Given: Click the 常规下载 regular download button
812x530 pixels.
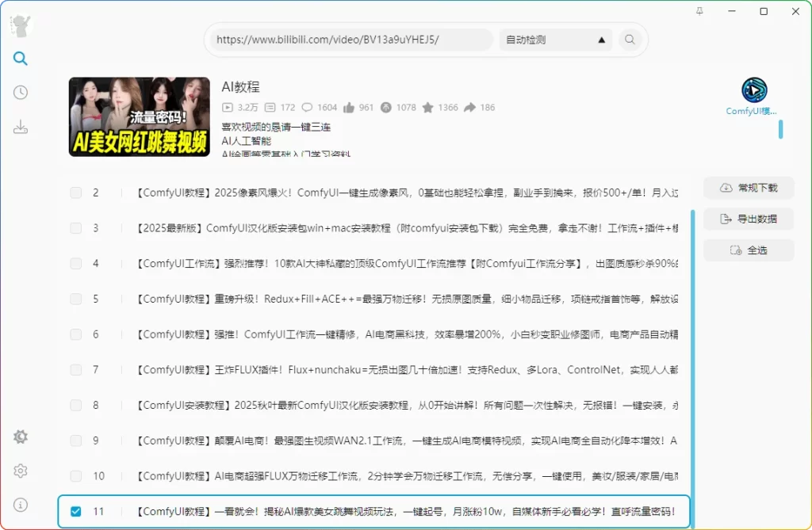Looking at the screenshot, I should point(748,188).
